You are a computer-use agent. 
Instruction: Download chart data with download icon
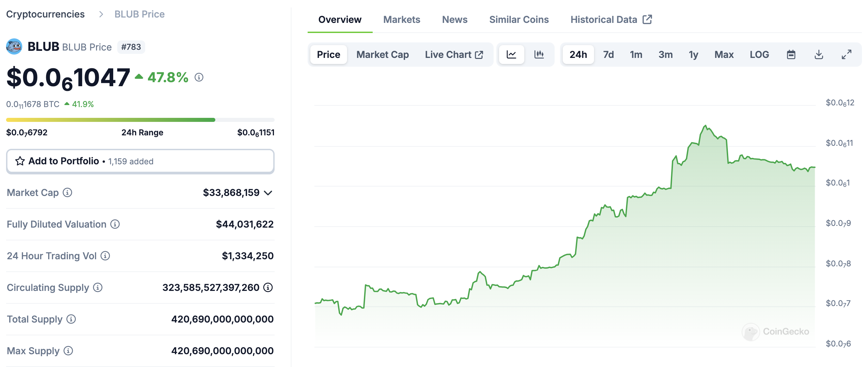coord(818,55)
